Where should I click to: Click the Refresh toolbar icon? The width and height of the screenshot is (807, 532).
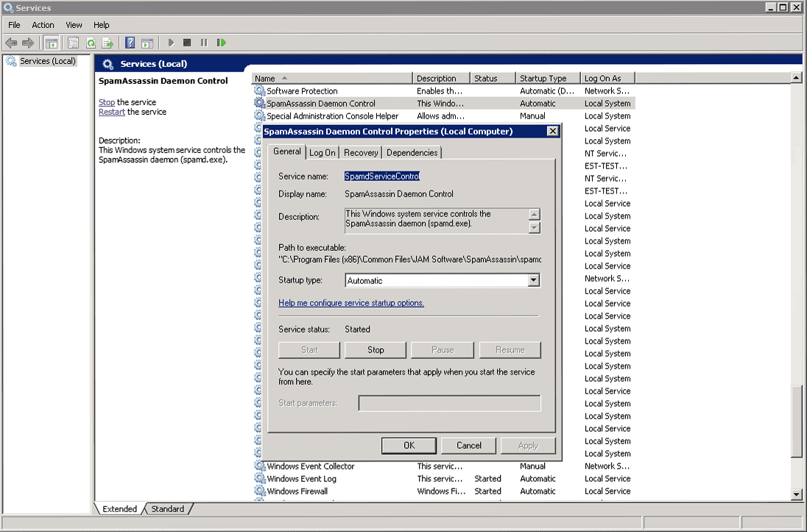coord(91,43)
